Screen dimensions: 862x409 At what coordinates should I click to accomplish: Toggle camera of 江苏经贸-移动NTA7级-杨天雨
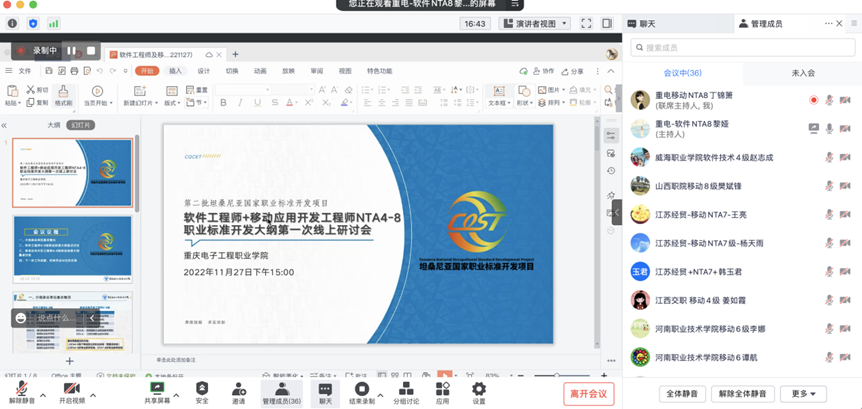(845, 243)
